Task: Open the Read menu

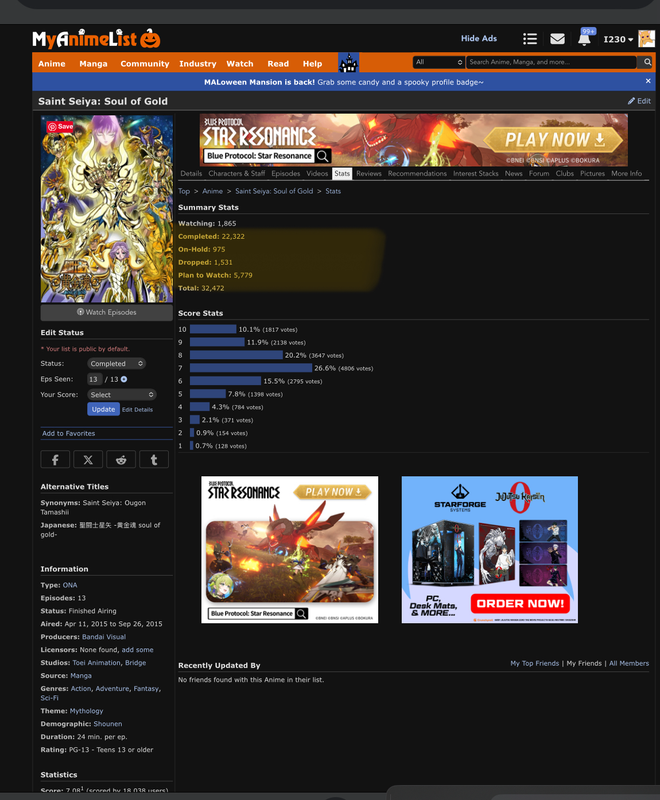Action: point(278,64)
